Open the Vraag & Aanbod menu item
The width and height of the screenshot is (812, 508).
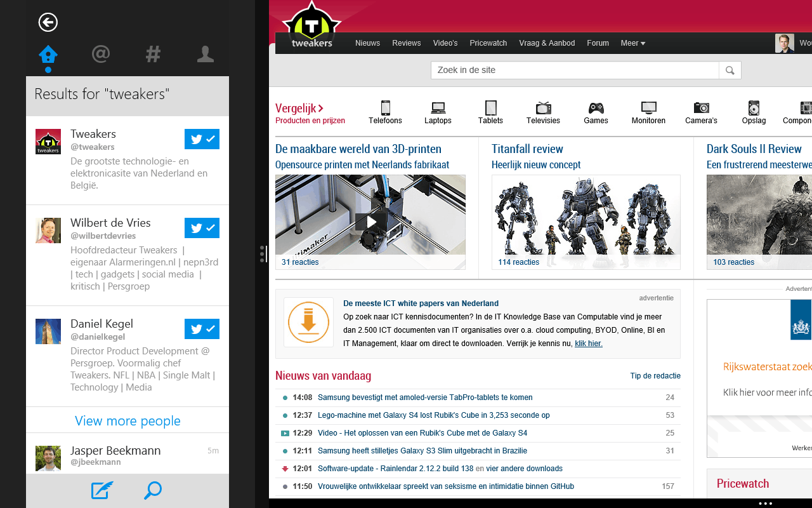pyautogui.click(x=547, y=43)
